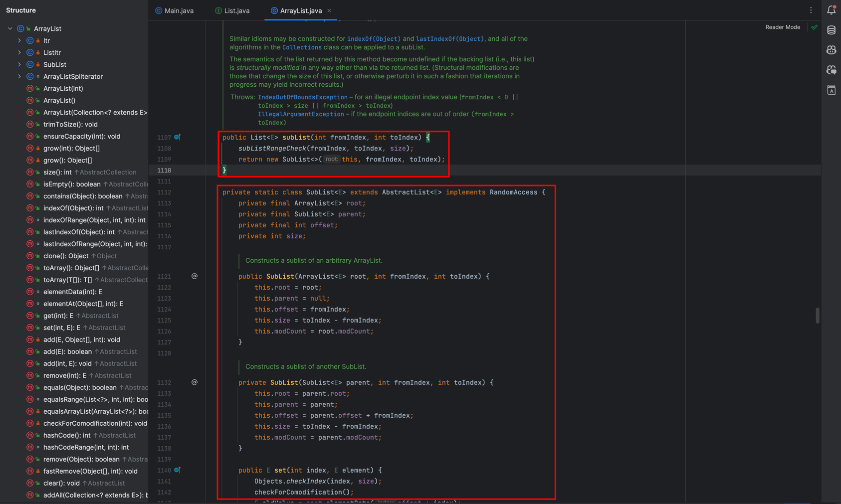This screenshot has height=504, width=841.
Task: Click implements-method gutter icon on line 1107
Action: [178, 137]
